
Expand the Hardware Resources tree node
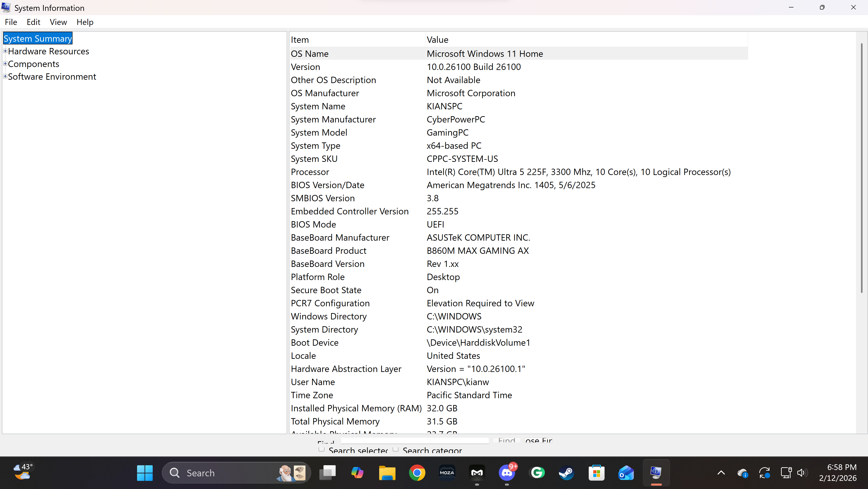5,51
